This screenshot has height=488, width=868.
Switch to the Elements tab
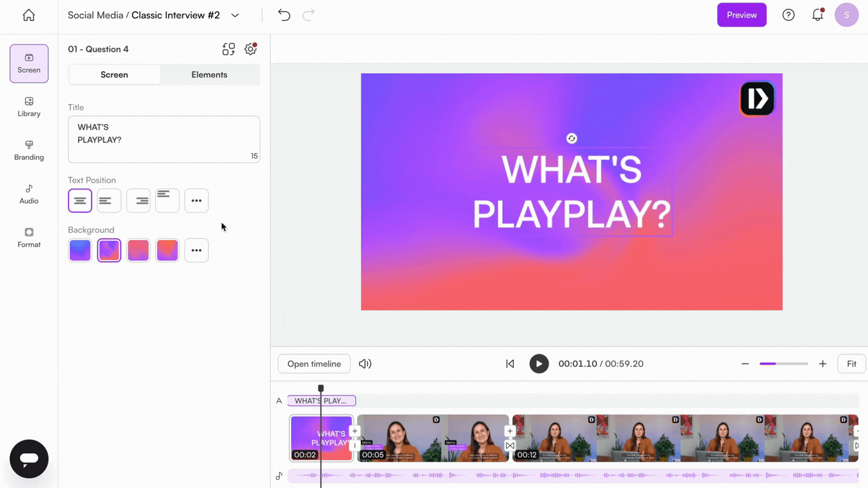pyautogui.click(x=209, y=75)
